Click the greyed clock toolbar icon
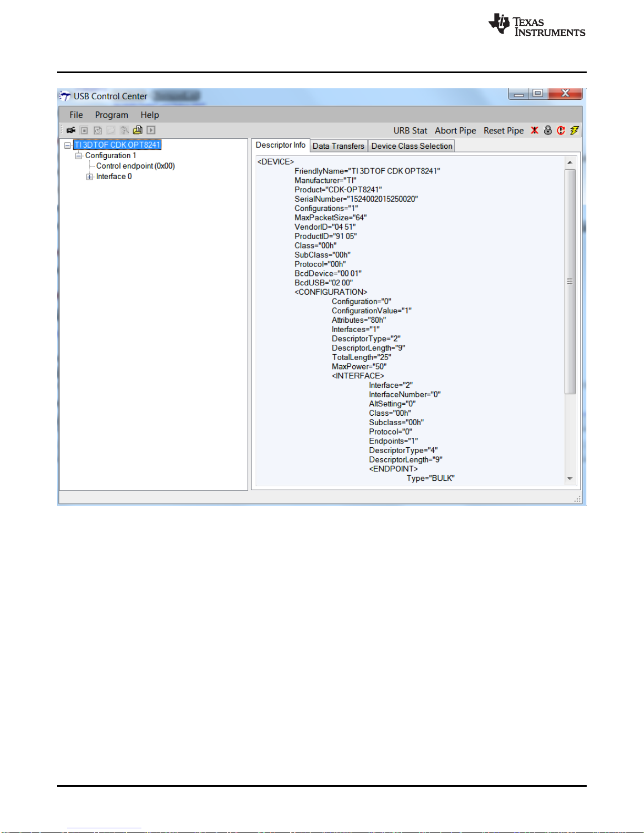 click(98, 130)
